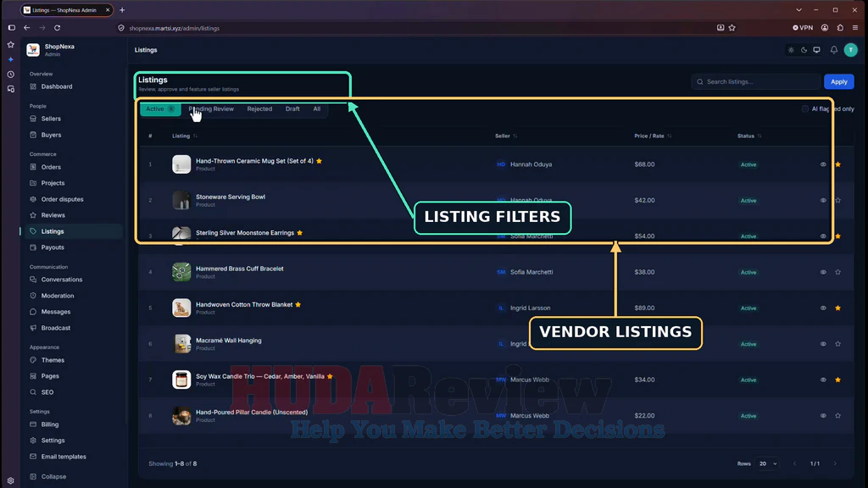Open Conversations in sidebar
This screenshot has height=488, width=868.
[61, 280]
